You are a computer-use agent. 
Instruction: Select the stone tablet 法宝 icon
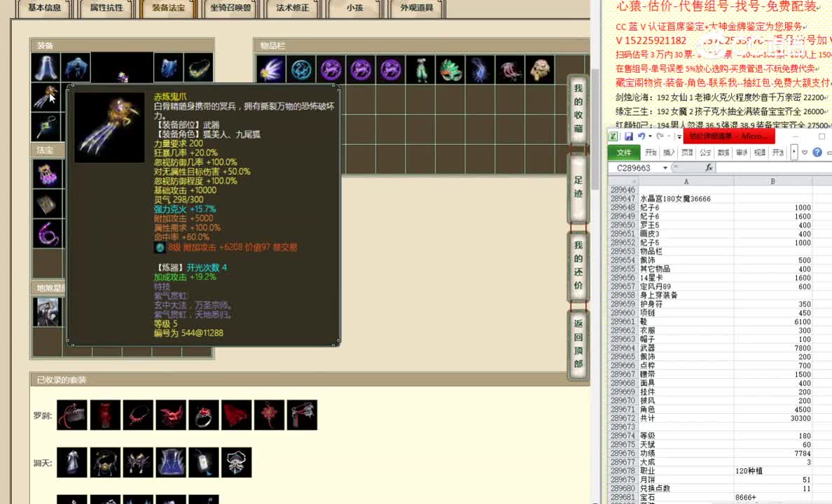tap(48, 204)
